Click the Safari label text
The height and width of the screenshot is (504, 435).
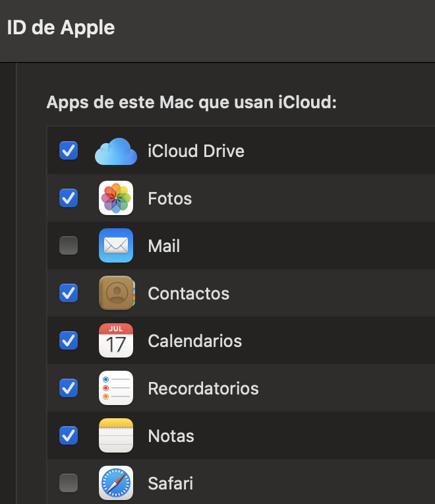171,483
